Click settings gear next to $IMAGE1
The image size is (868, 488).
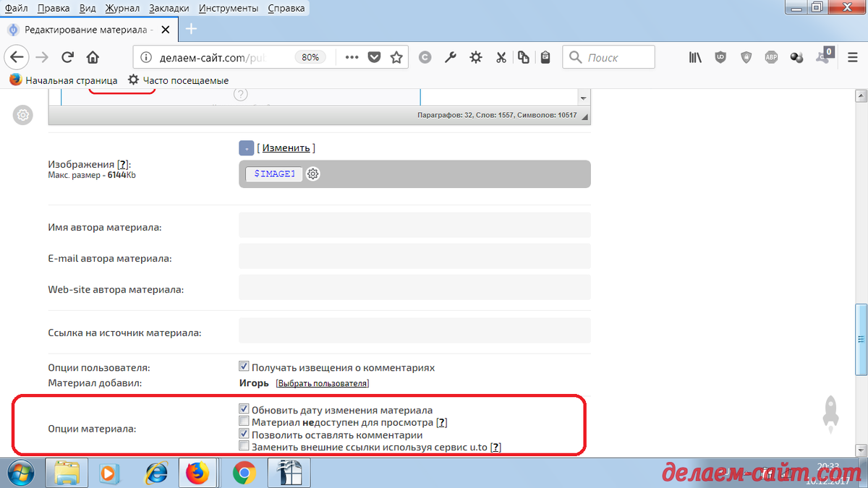coord(312,174)
